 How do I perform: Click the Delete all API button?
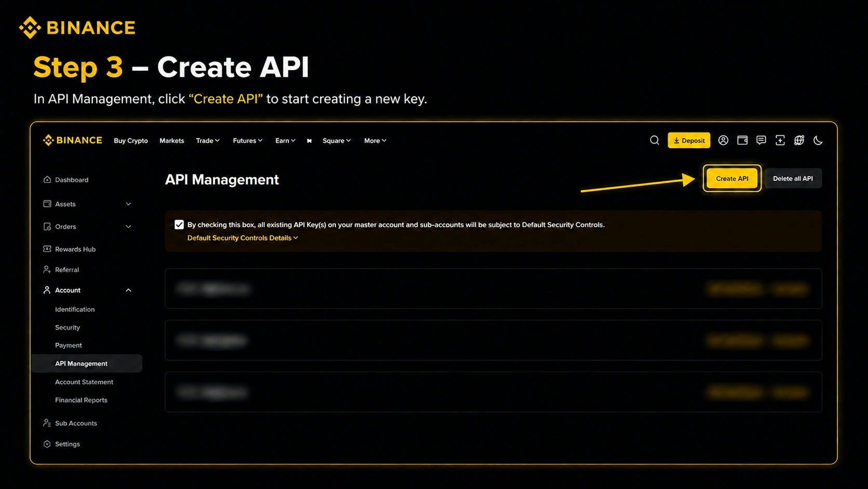(793, 178)
